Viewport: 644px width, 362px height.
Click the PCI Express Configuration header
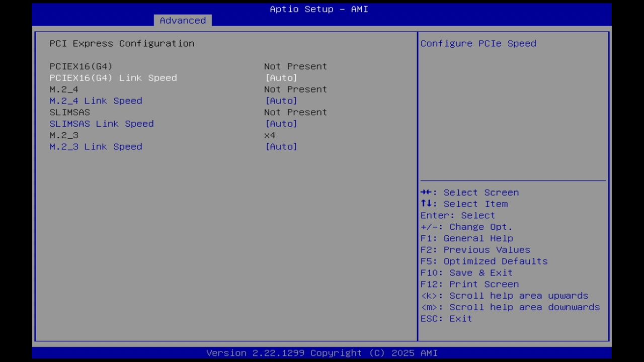tap(121, 43)
